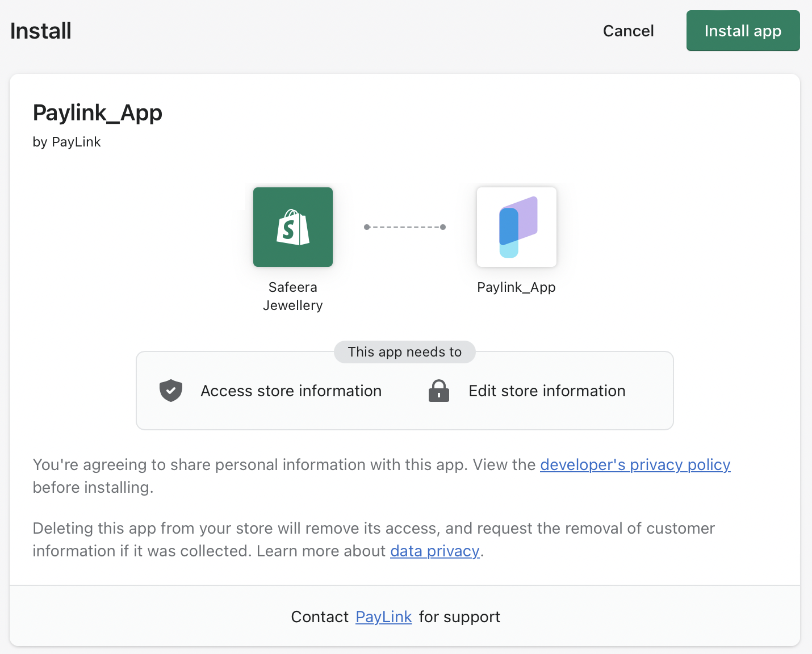Cancel the app installation
Image resolution: width=812 pixels, height=654 pixels.
click(x=628, y=31)
